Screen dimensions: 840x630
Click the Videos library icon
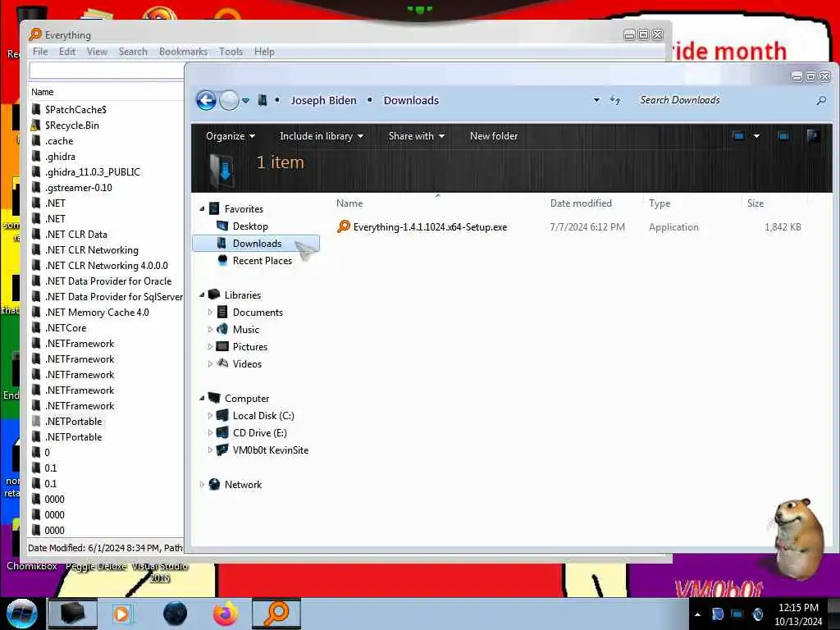pyautogui.click(x=222, y=363)
